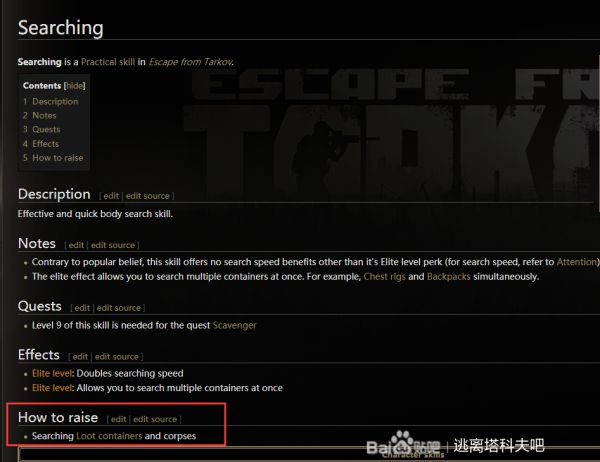Select Effects in the Contents list
The image size is (600, 462).
pos(46,144)
